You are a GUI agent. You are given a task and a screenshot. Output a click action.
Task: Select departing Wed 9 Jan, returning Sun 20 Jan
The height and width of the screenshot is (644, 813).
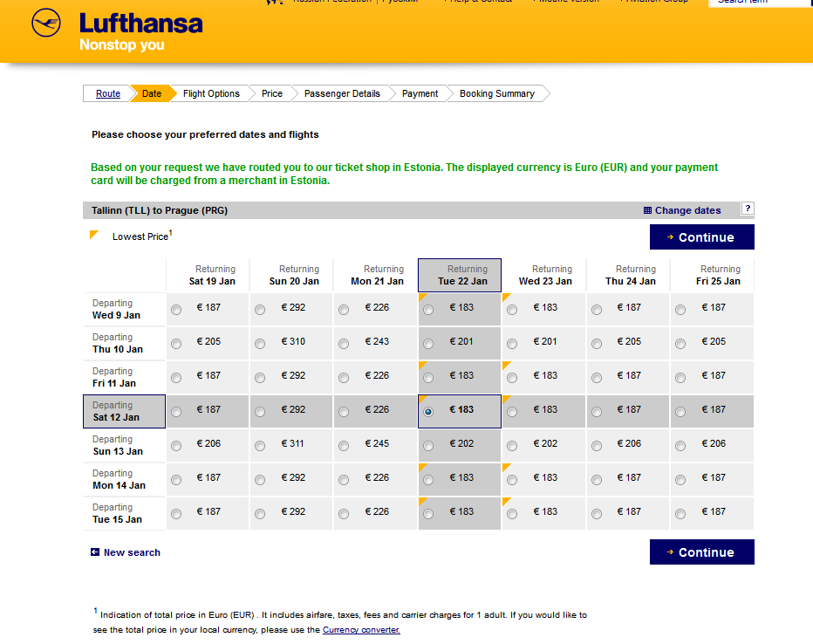point(260,310)
